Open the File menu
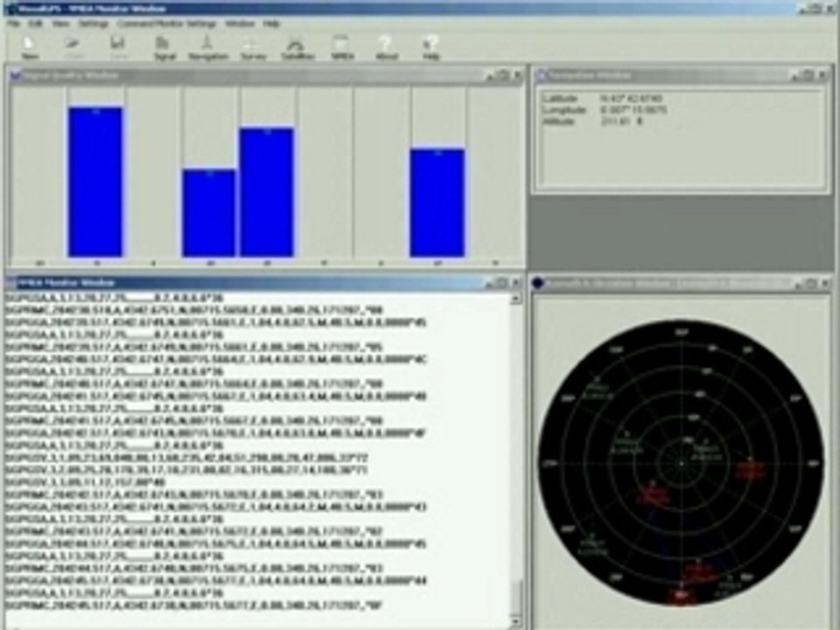 tap(13, 24)
